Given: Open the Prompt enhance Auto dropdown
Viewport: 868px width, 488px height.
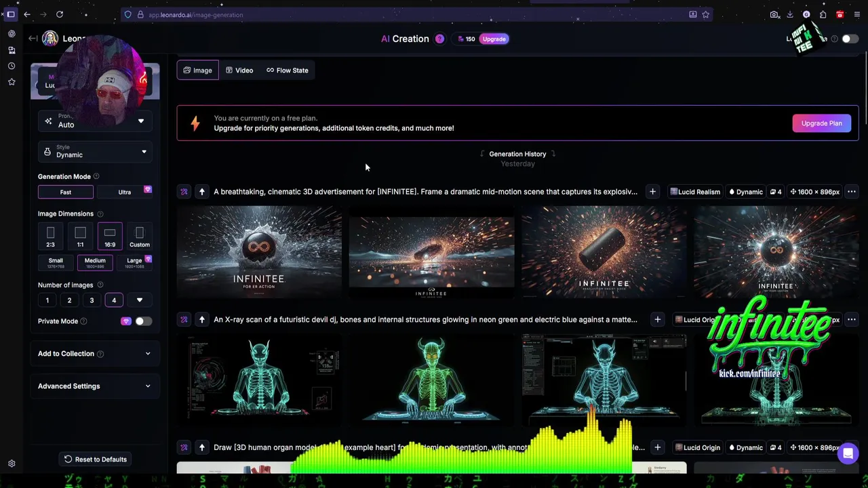Looking at the screenshot, I should pyautogui.click(x=95, y=121).
